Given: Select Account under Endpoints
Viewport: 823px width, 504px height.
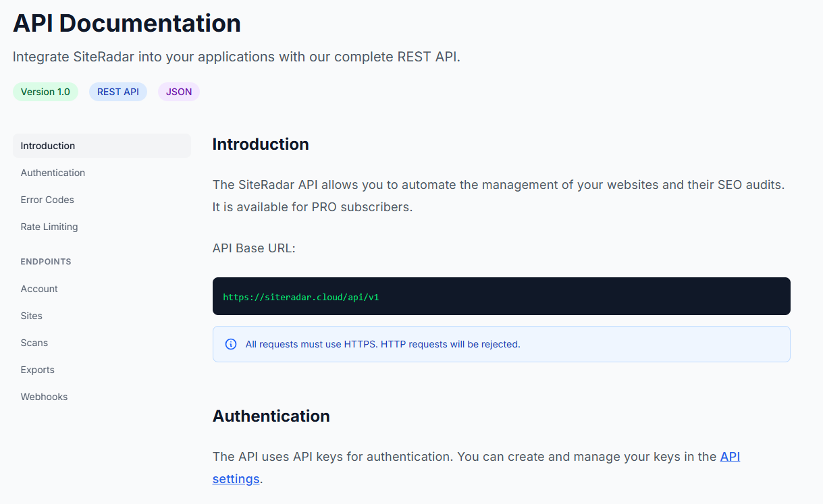Looking at the screenshot, I should [39, 289].
